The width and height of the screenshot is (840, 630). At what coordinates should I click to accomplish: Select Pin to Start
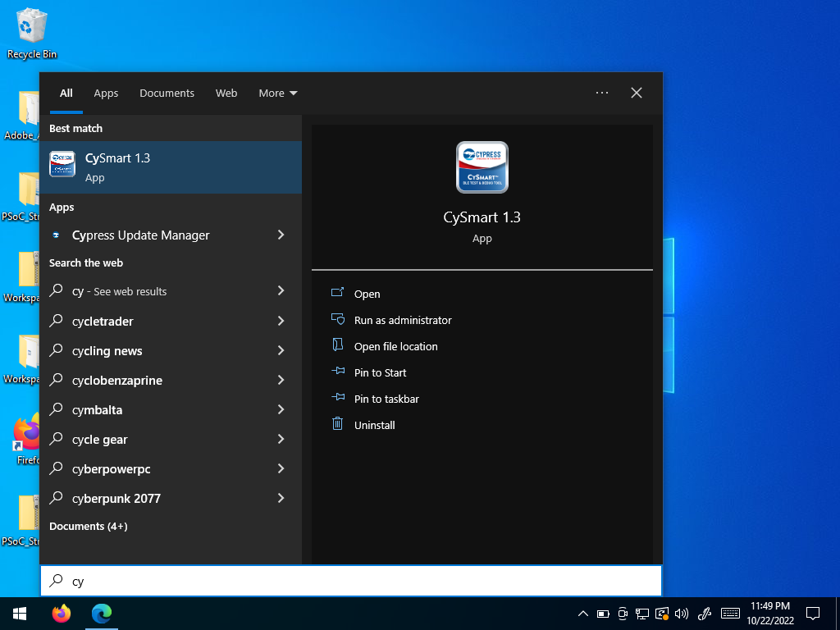381,373
